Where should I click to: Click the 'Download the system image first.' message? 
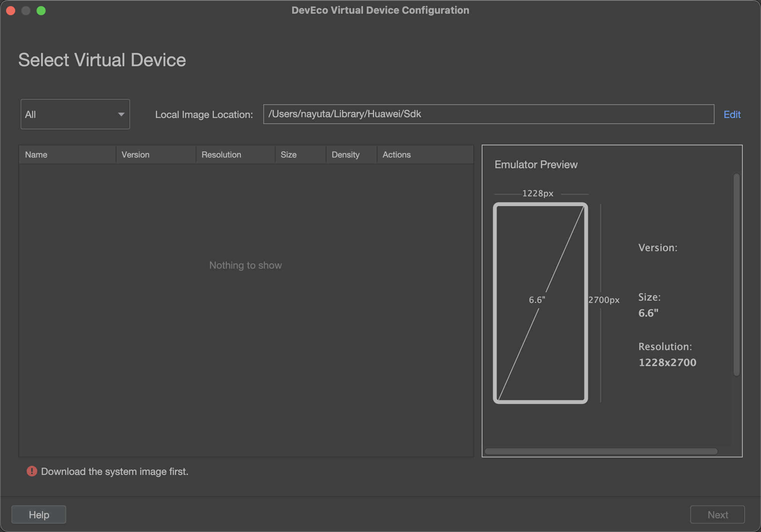(x=115, y=471)
